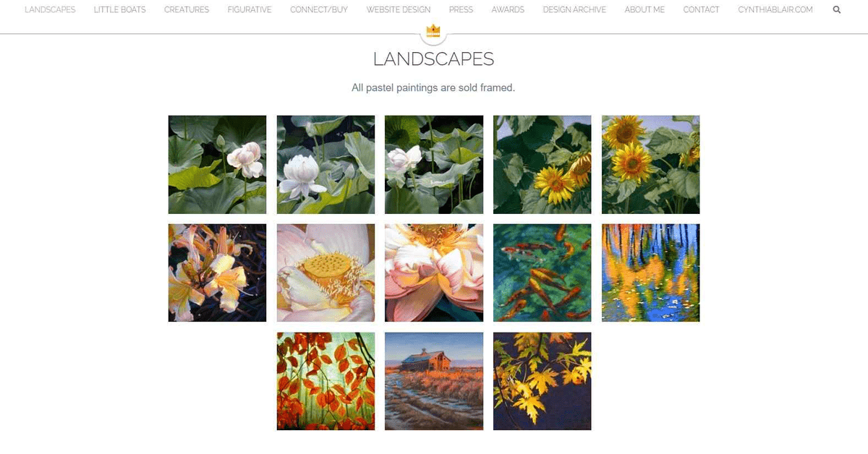Open the Contact page
Viewport: 868px width, 454px height.
click(x=702, y=10)
